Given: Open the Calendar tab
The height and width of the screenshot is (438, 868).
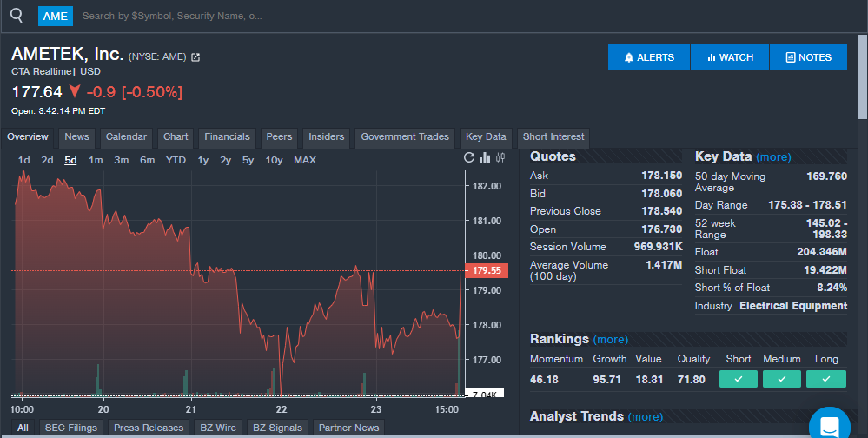Looking at the screenshot, I should pyautogui.click(x=126, y=137).
